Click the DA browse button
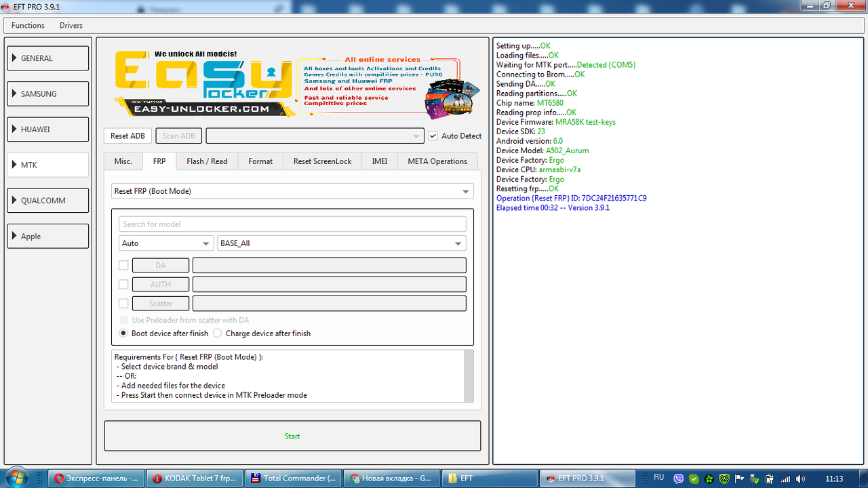Image resolution: width=868 pixels, height=488 pixels. [161, 266]
